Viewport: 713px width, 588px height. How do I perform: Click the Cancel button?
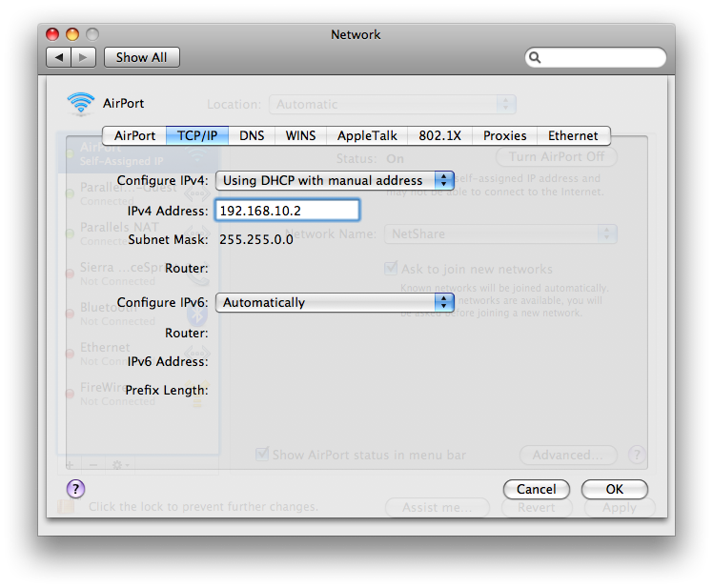536,489
